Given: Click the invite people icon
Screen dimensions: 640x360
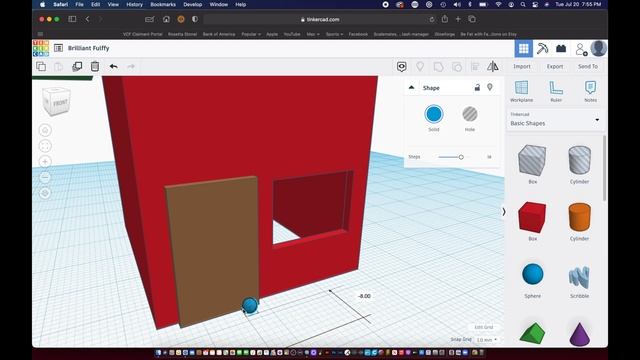Looking at the screenshot, I should click(580, 49).
